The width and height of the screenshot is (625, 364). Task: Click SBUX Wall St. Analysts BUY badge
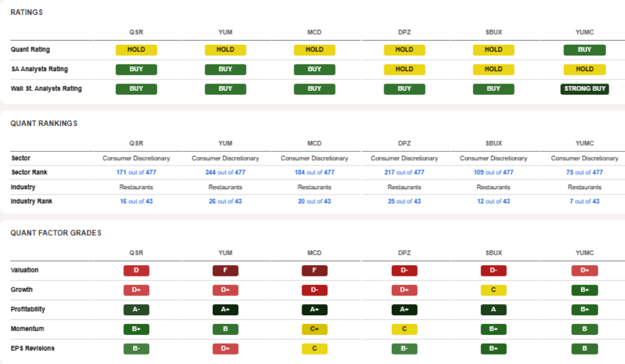tap(493, 89)
